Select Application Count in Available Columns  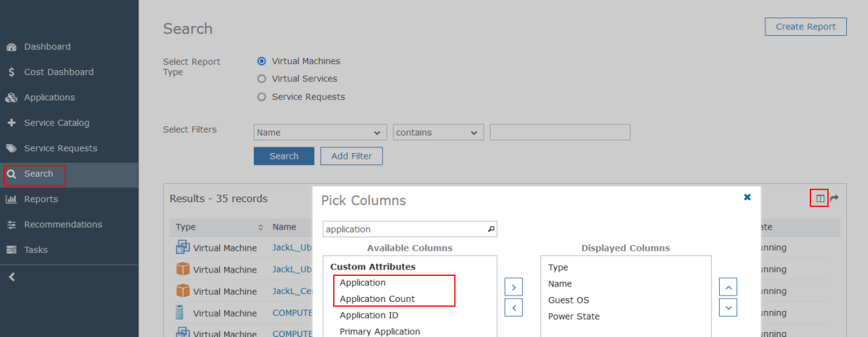point(377,299)
